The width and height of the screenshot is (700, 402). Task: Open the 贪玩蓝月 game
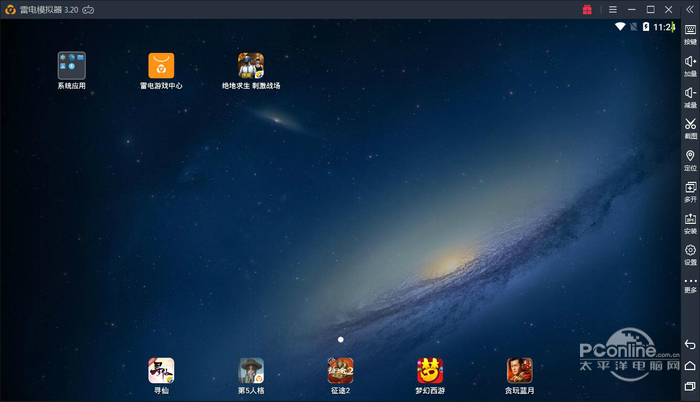(520, 370)
